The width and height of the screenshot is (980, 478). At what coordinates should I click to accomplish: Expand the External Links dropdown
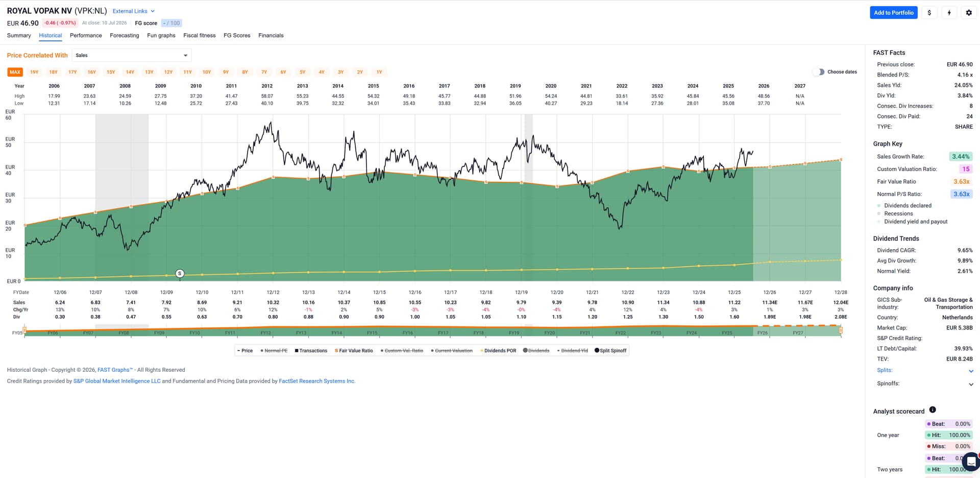click(x=133, y=11)
